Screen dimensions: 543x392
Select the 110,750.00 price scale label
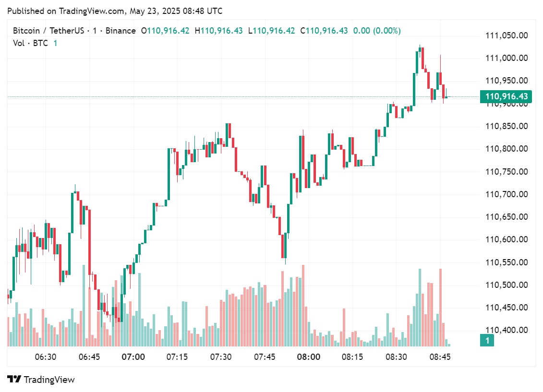[x=507, y=172]
